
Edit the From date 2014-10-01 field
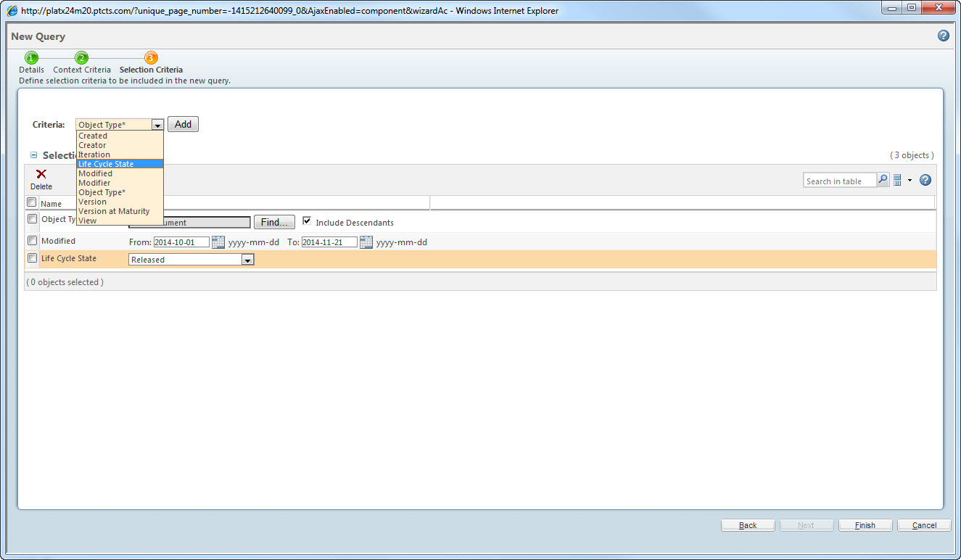pyautogui.click(x=181, y=242)
